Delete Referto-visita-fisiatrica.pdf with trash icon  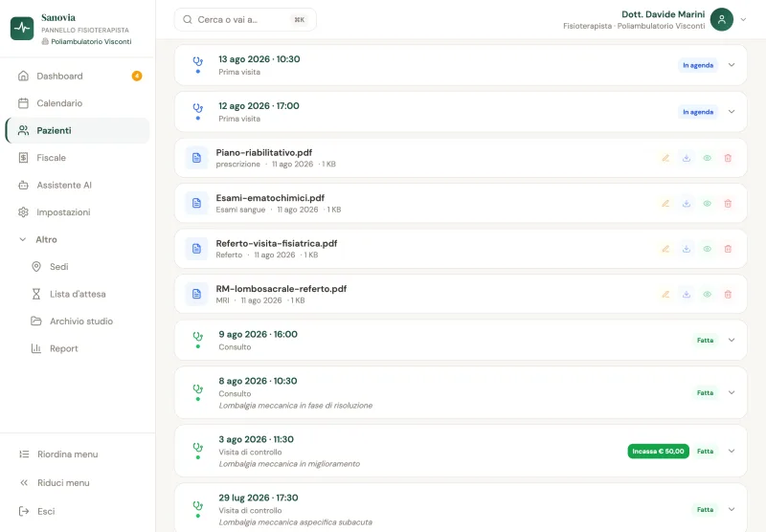coord(728,249)
